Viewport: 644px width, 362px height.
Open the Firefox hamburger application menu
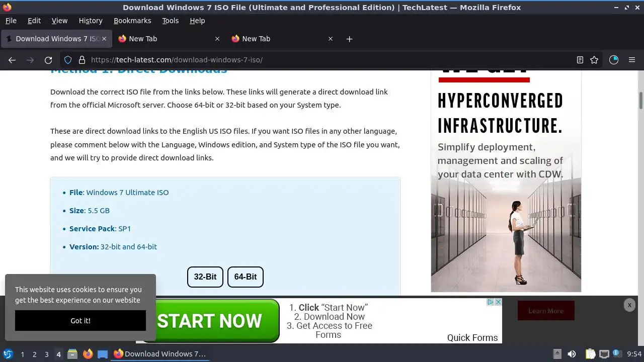point(632,60)
